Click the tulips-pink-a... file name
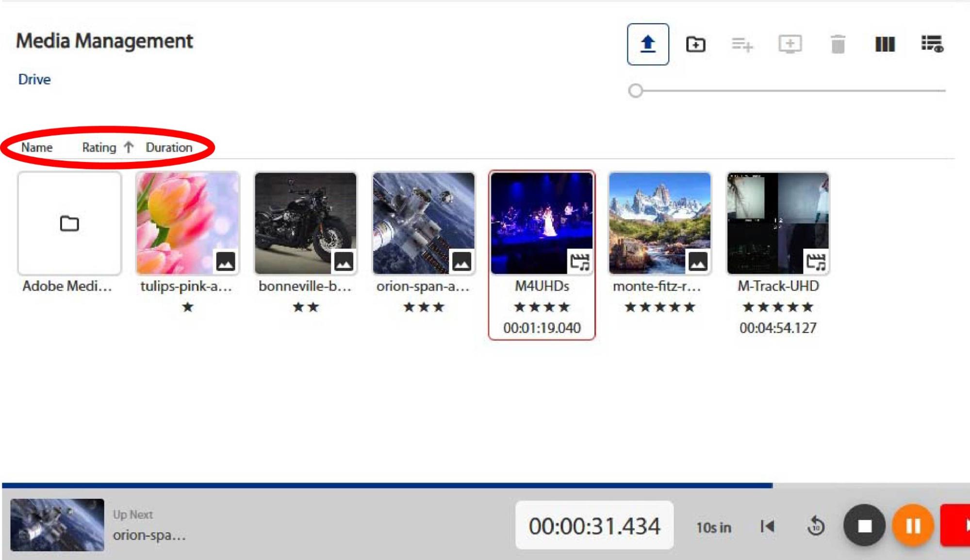The image size is (970, 560). (186, 286)
